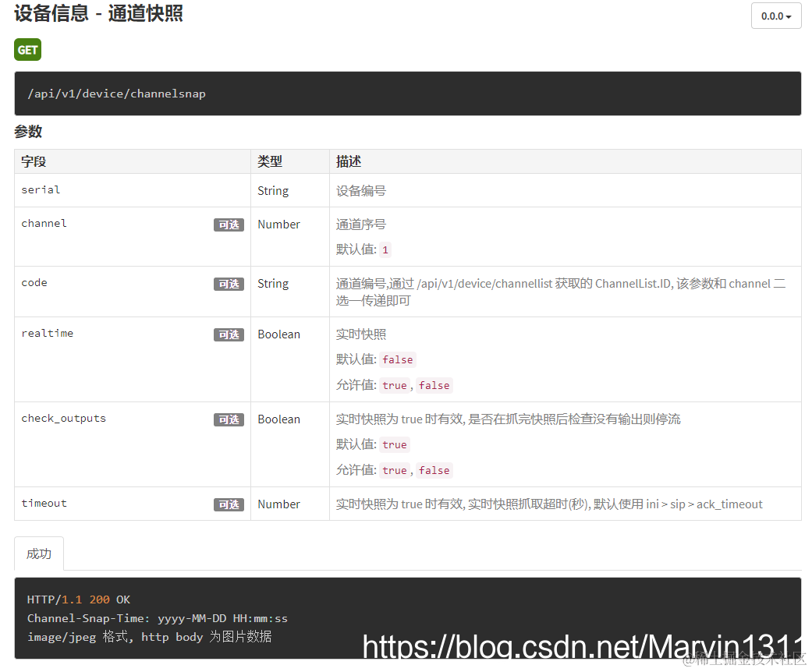Click timeout description mentioning ack_timeout

coord(549,504)
